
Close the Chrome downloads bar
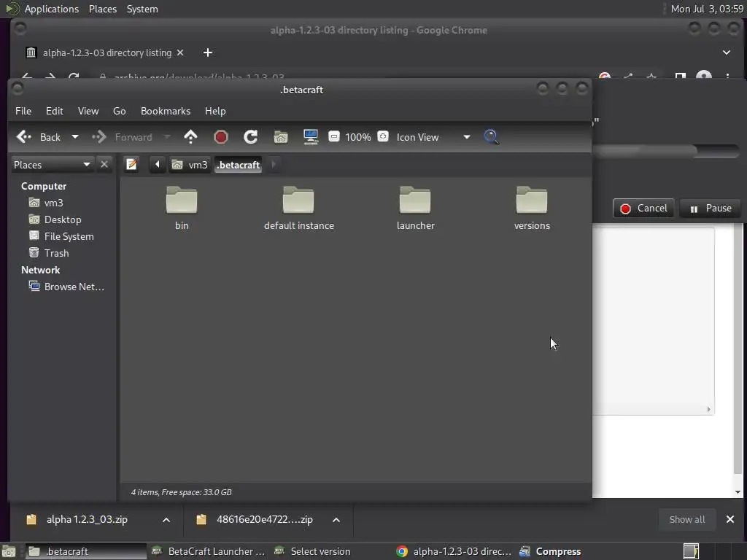(729, 519)
